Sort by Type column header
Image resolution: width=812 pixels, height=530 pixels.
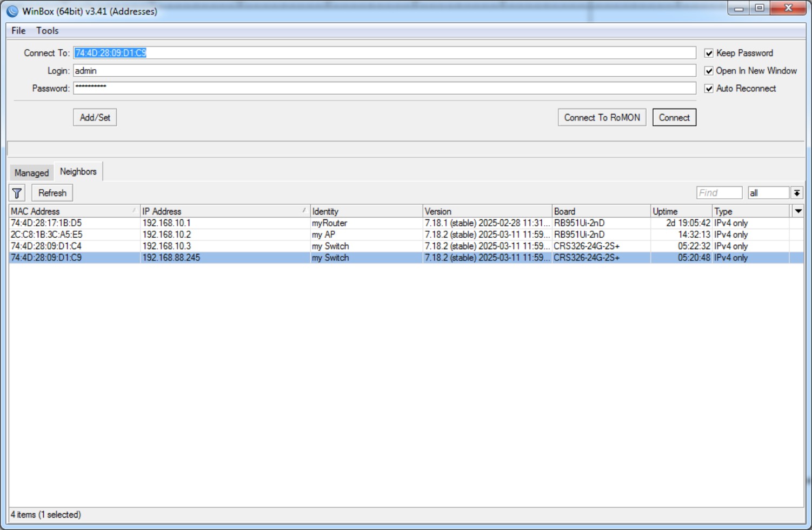(x=751, y=211)
